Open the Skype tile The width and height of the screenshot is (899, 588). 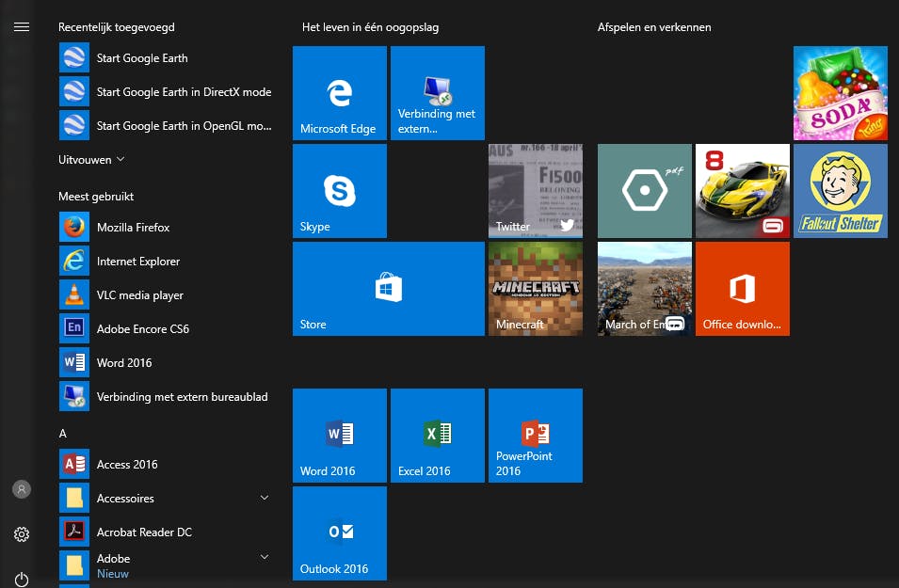339,190
